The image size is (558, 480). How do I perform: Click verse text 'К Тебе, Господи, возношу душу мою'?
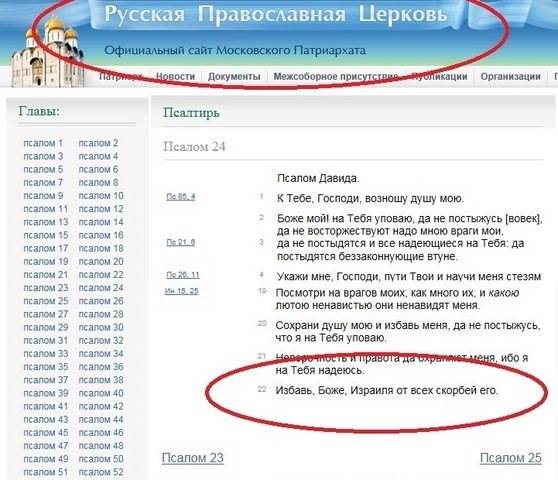(x=370, y=198)
